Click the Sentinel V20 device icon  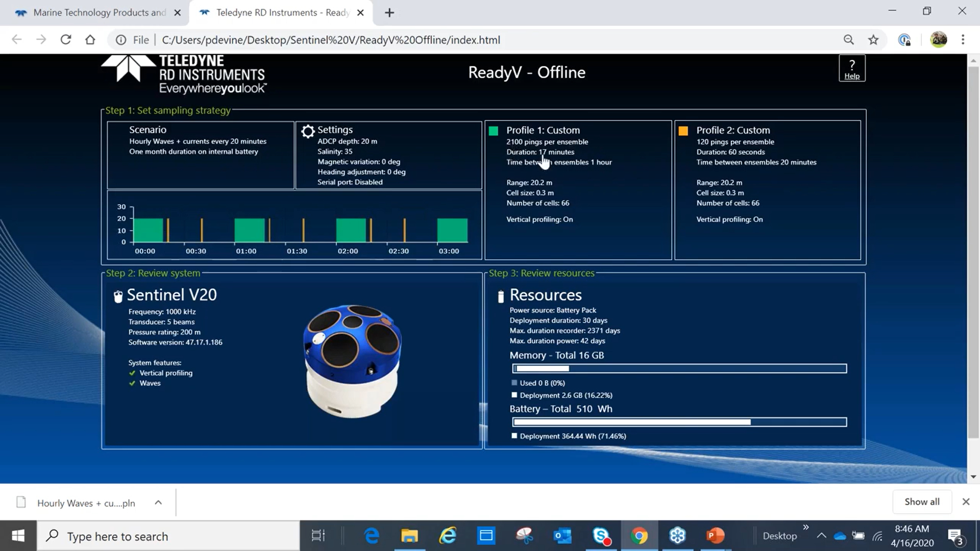[x=118, y=296]
